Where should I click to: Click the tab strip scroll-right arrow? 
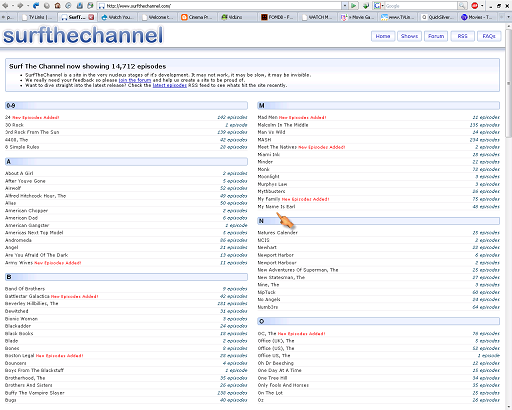(x=501, y=17)
